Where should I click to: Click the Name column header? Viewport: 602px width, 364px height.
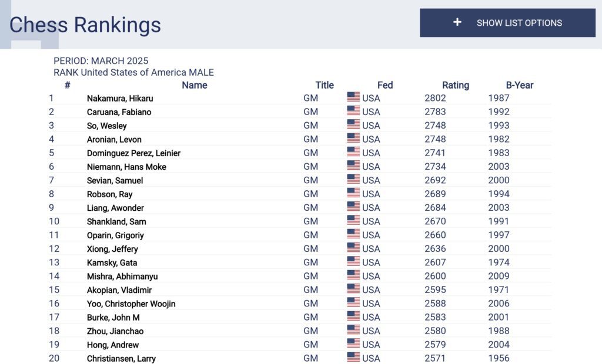(x=194, y=85)
